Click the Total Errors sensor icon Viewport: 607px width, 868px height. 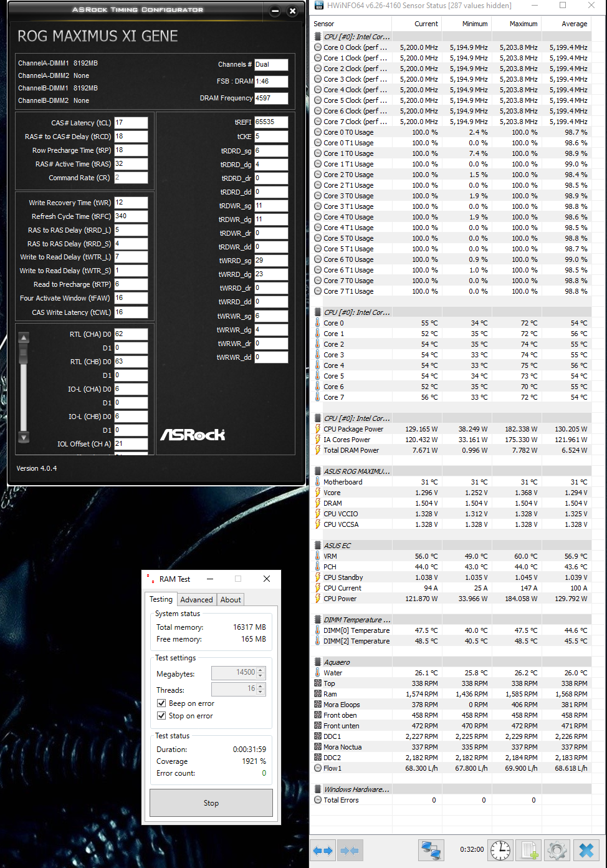318,800
